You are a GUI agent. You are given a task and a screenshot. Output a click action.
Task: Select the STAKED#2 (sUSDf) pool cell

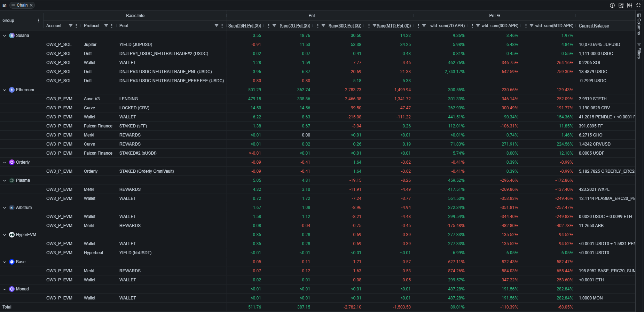click(138, 153)
